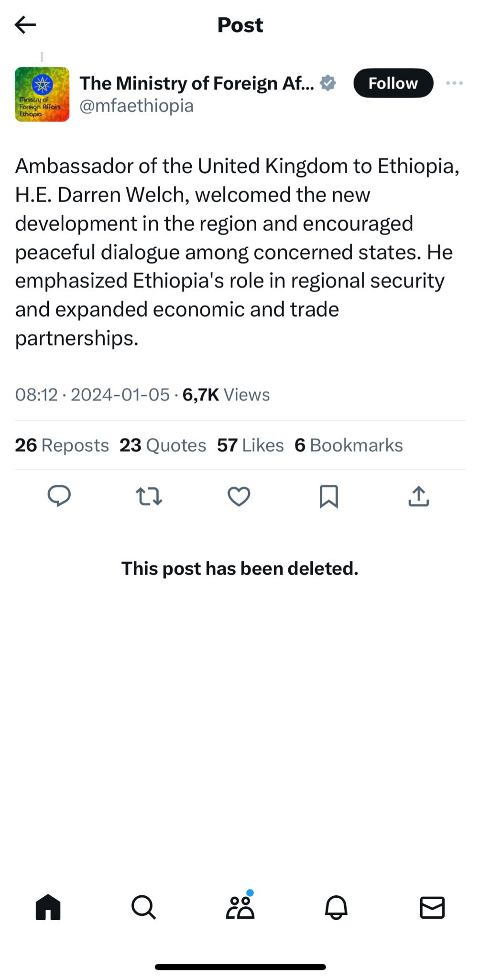Go back using the arrow icon
Screen dimensions: 480x980
pyautogui.click(x=25, y=24)
